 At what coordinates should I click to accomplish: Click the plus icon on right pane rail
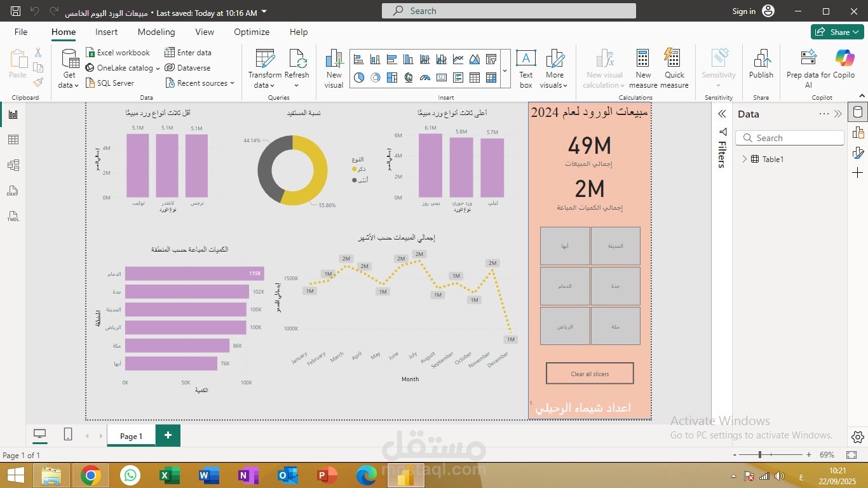point(858,173)
